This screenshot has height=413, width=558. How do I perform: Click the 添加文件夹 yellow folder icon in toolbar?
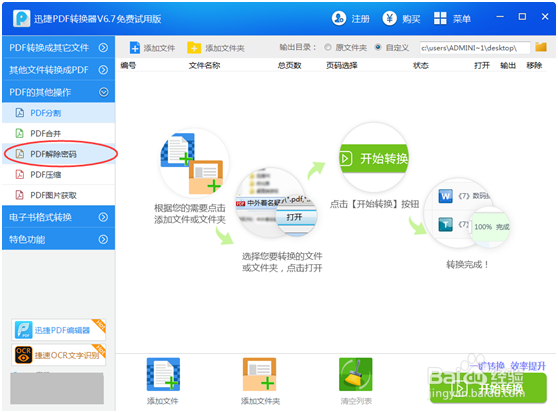coord(194,48)
